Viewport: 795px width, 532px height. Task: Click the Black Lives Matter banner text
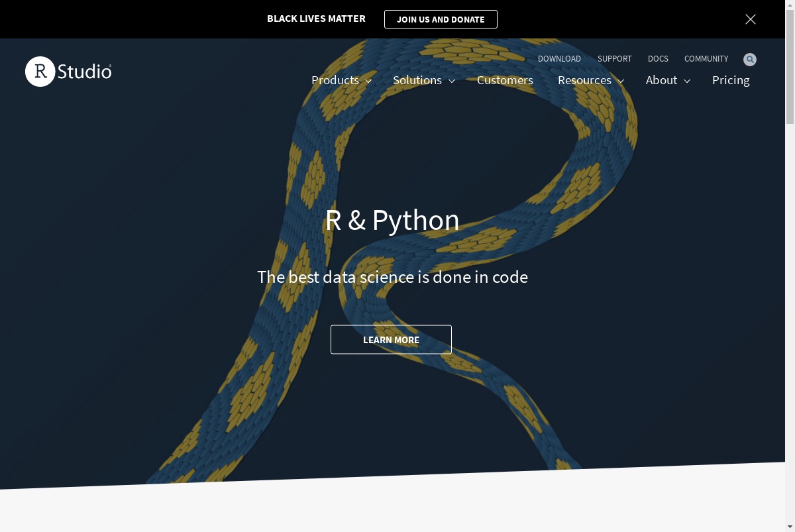click(x=316, y=19)
